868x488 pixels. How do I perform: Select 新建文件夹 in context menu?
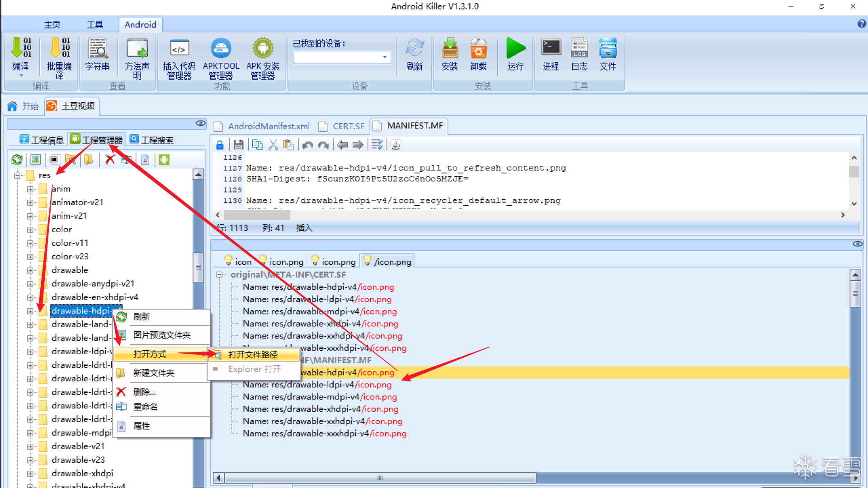click(162, 373)
